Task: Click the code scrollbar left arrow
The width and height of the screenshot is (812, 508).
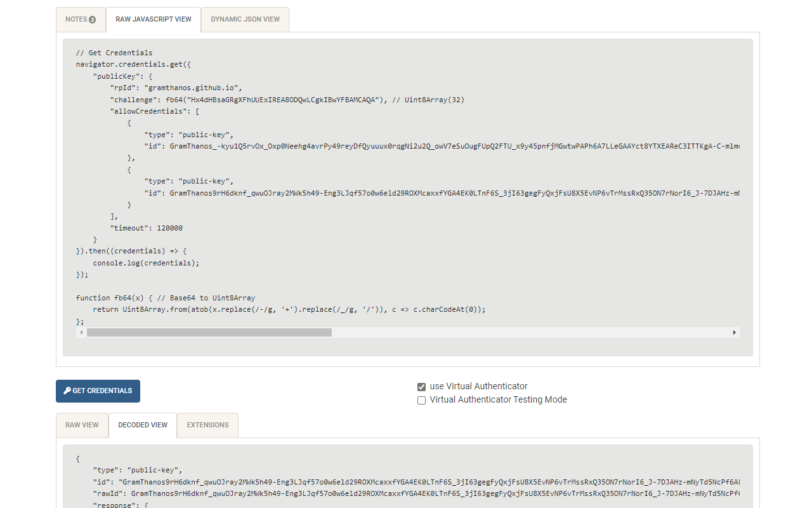Action: click(x=81, y=332)
